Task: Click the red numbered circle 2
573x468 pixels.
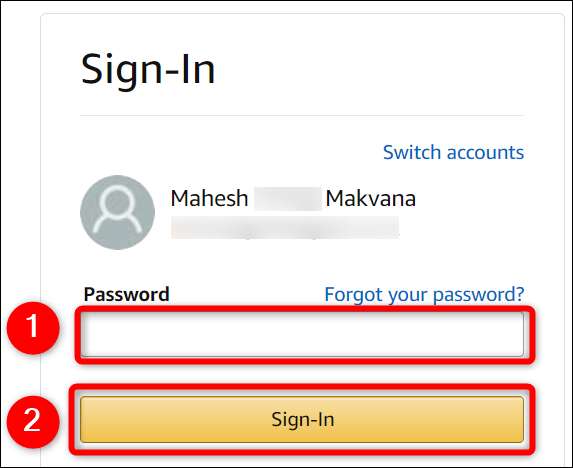Action: 33,422
